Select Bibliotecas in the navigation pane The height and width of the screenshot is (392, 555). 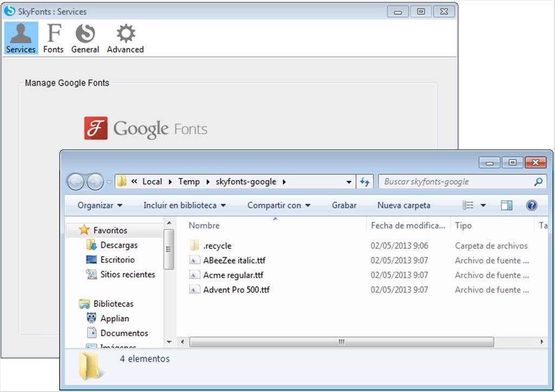[x=113, y=304]
